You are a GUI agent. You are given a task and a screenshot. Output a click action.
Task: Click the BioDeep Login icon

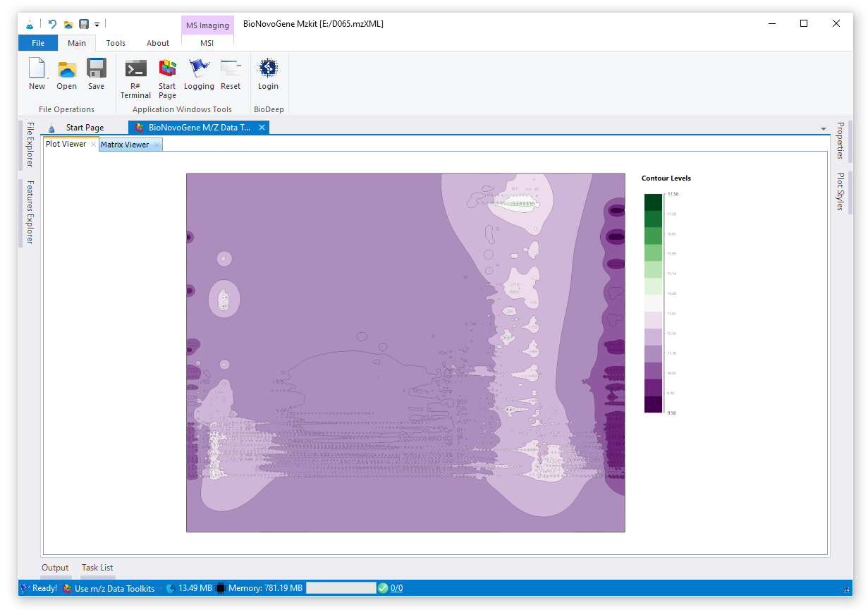tap(268, 69)
